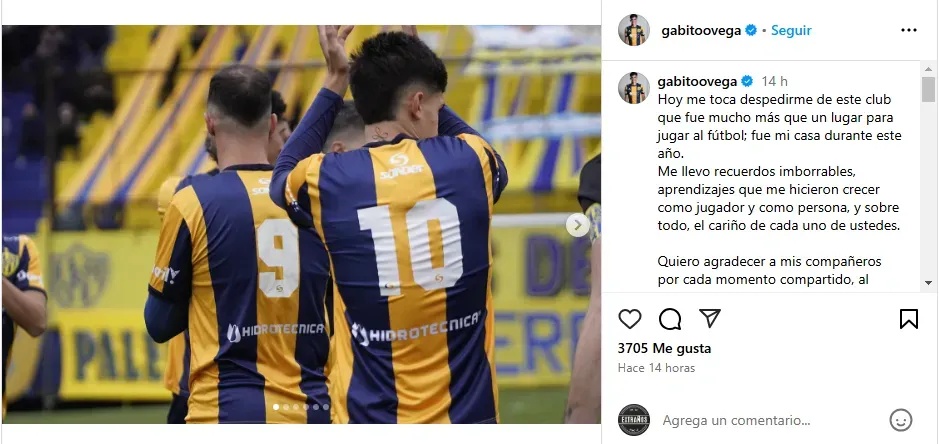This screenshot has height=444, width=939.
Task: Click the verified badge beside header username
Action: [x=751, y=31]
